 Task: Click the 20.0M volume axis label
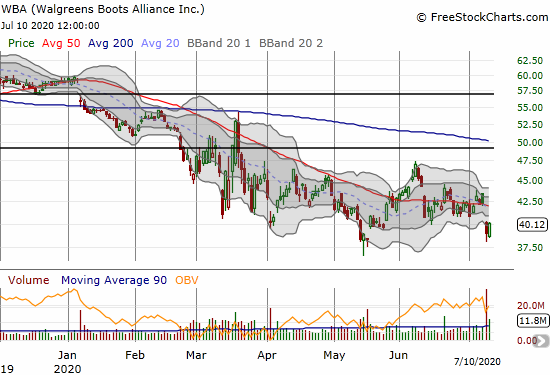click(x=531, y=306)
